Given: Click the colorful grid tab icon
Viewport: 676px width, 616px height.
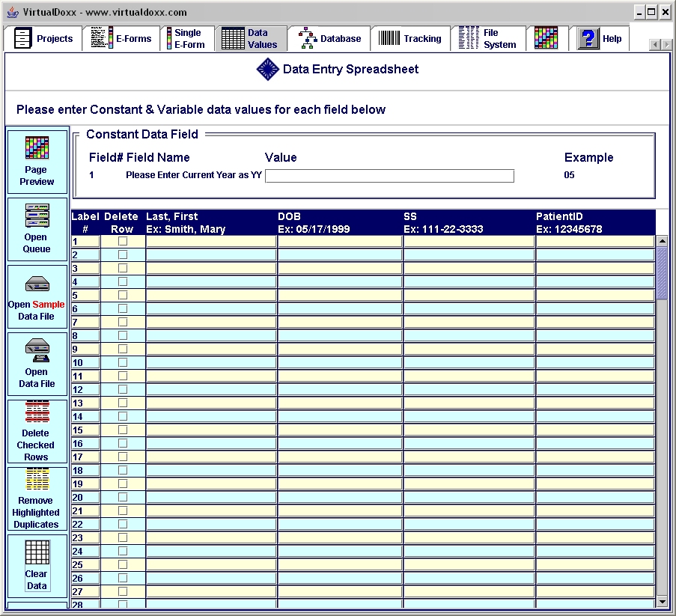Looking at the screenshot, I should click(x=546, y=38).
